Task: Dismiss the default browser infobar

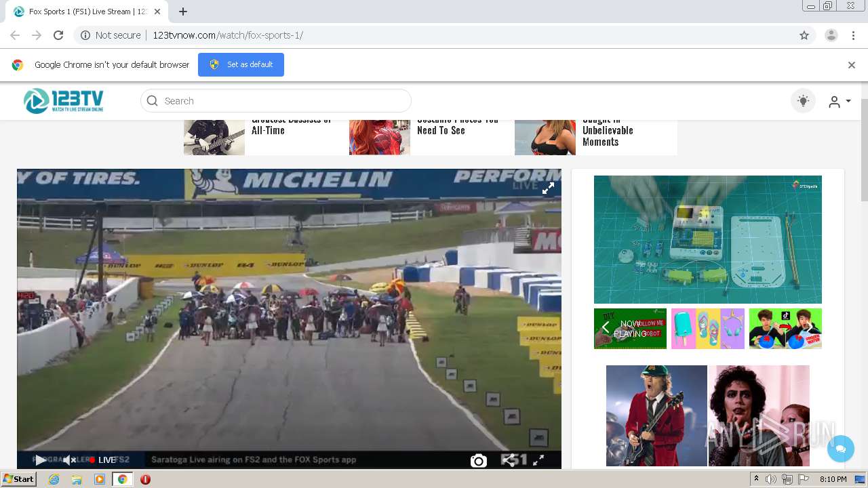Action: (852, 65)
